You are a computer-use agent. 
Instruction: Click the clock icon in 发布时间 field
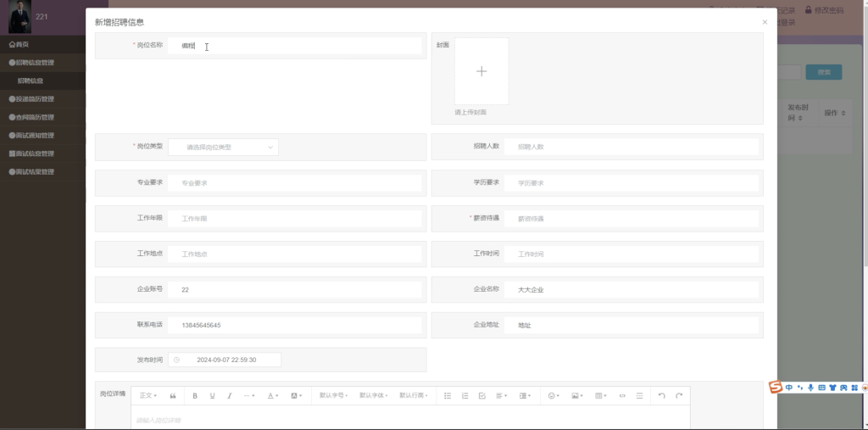pyautogui.click(x=176, y=360)
